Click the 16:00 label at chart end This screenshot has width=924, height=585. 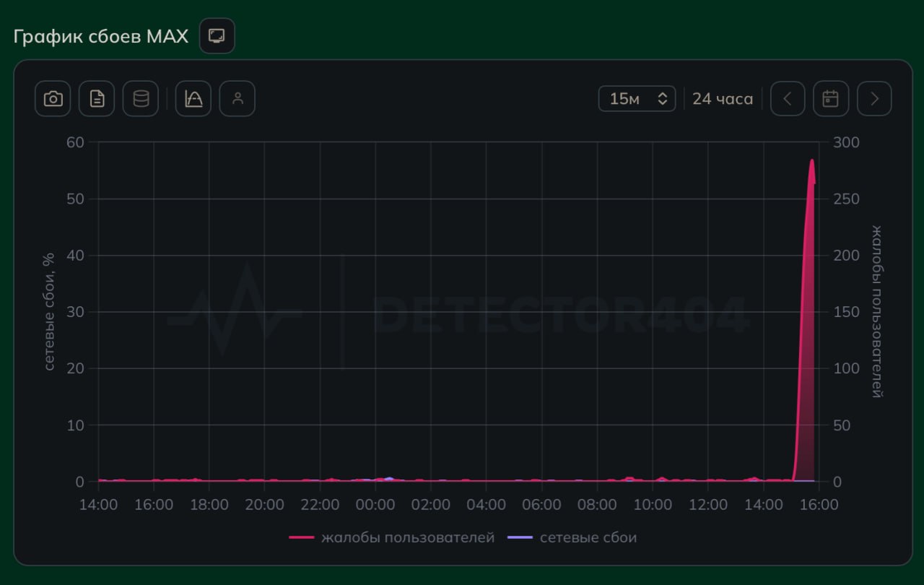819,504
